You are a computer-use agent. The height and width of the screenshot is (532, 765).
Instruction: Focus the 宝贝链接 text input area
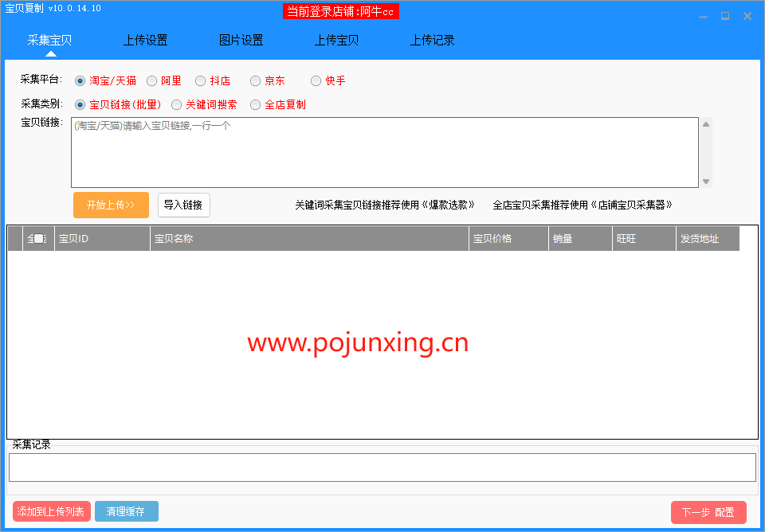pos(384,153)
